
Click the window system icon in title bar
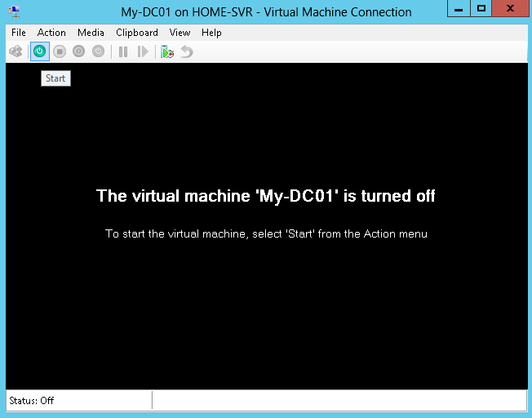pos(14,11)
